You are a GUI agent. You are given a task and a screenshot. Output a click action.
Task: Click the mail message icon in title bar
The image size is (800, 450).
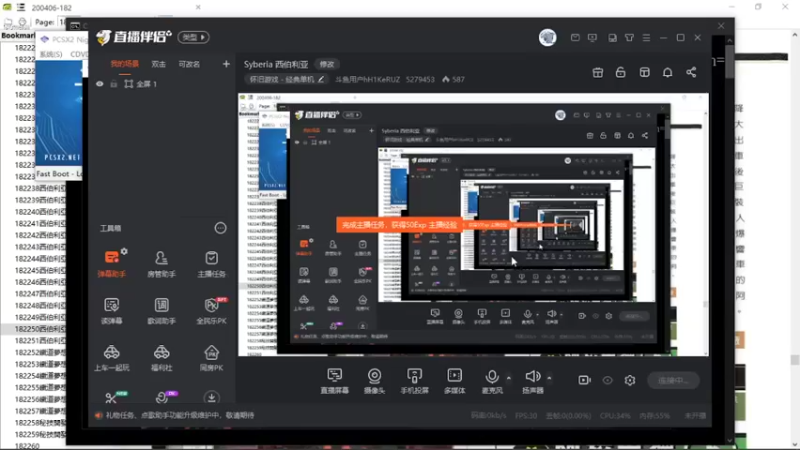point(575,38)
